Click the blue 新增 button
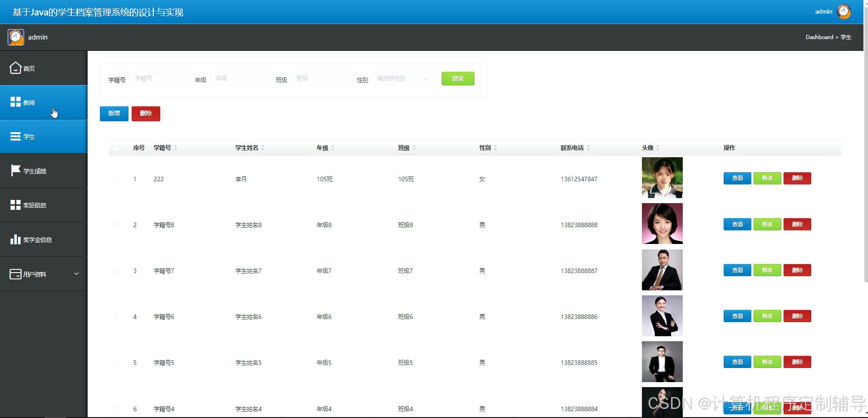 click(114, 114)
